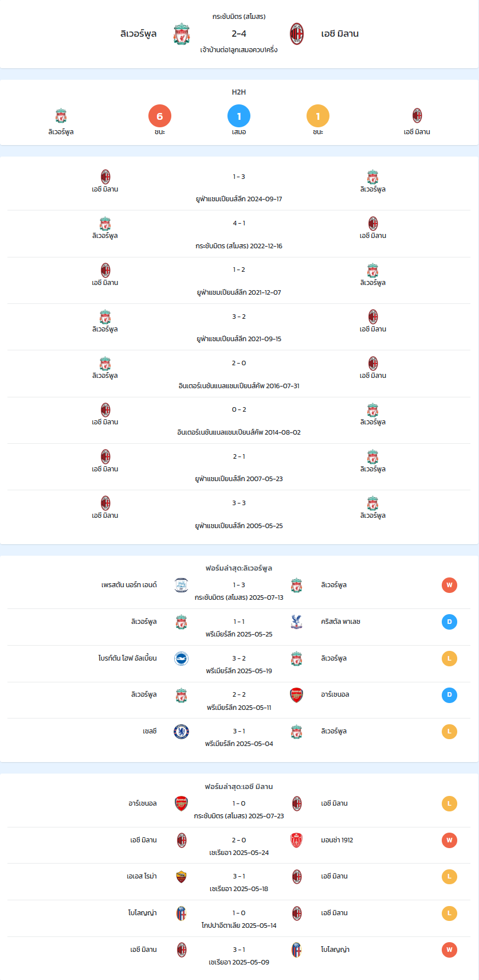
Task: Select ลิเวอร์พูล team name in header
Action: pos(139,34)
